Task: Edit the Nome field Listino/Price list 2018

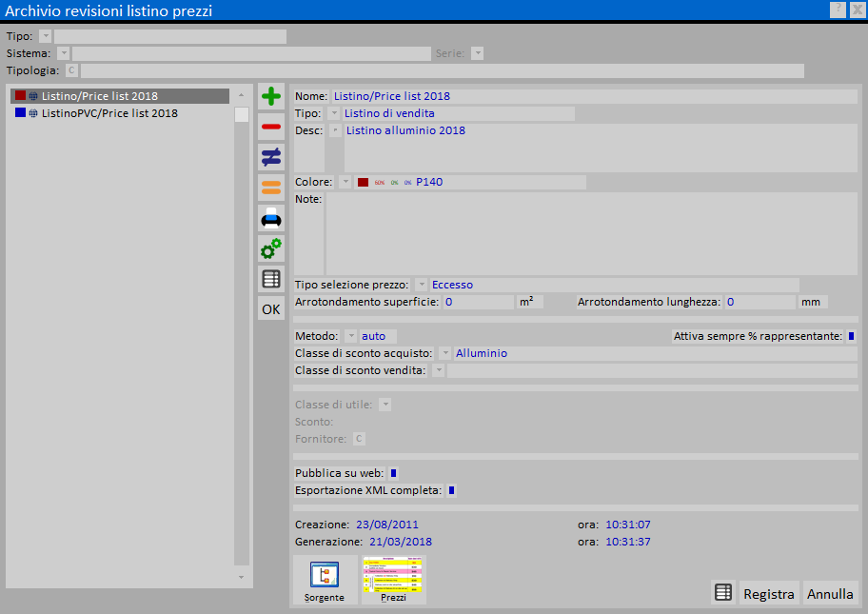Action: tap(594, 96)
